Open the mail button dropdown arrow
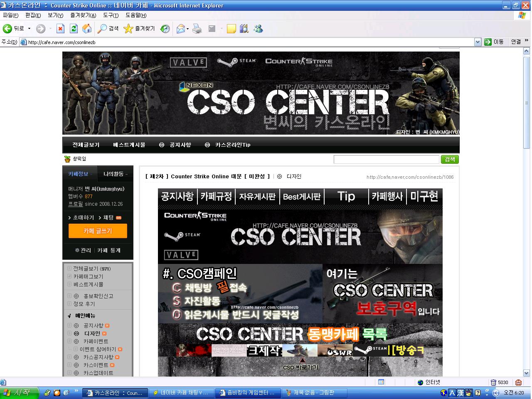Screen dimensions: 532x399 (187, 29)
